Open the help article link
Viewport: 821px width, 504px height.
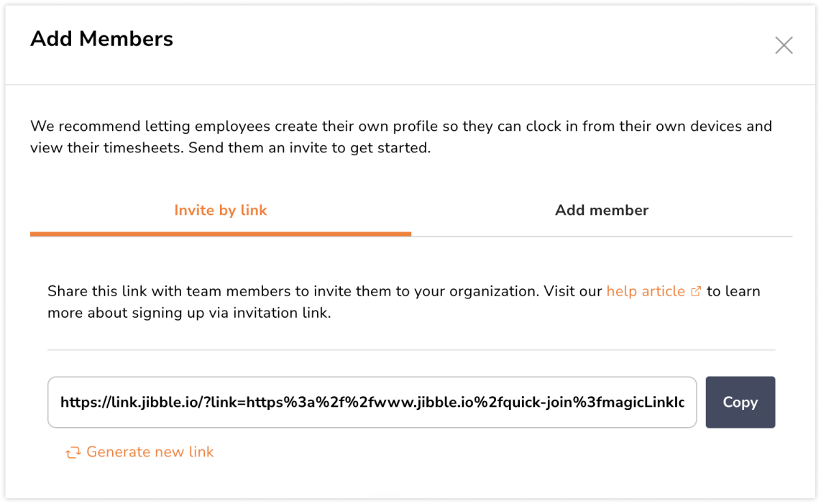click(645, 291)
